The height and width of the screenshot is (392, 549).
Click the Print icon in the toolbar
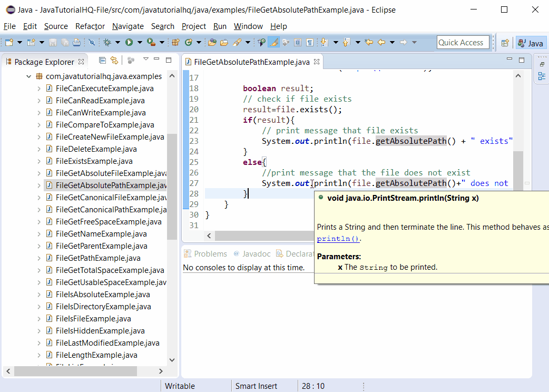77,42
